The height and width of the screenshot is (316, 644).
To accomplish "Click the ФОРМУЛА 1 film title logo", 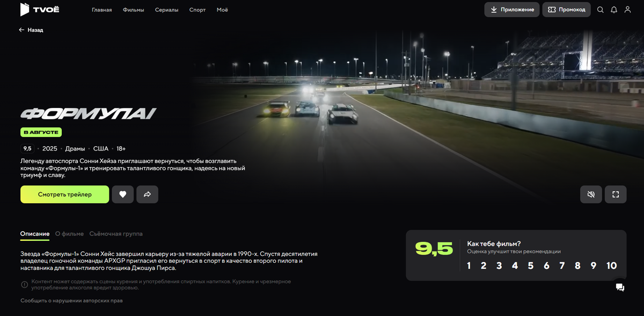I will 89,113.
